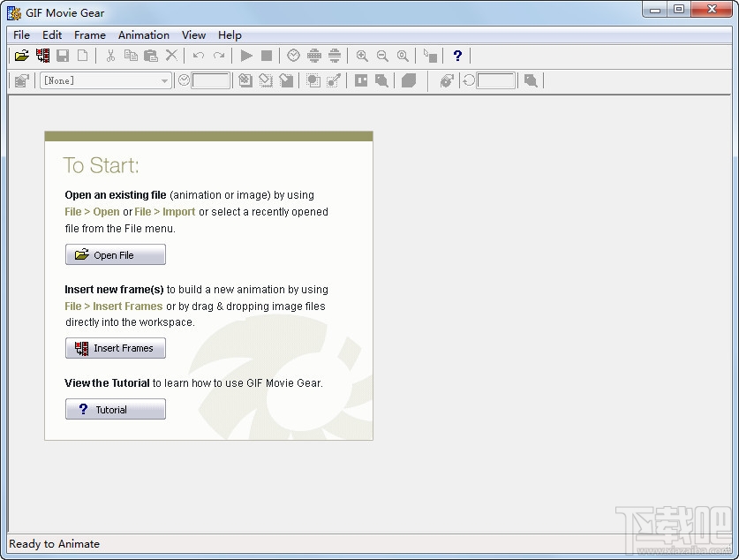The height and width of the screenshot is (560, 739).
Task: Open the Frame menu
Action: pos(89,34)
